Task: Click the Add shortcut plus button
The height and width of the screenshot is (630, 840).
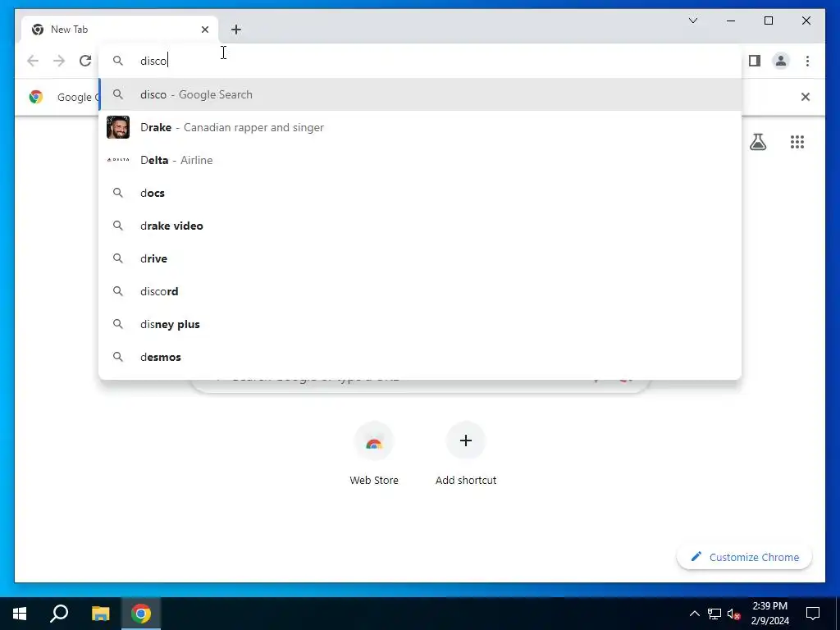Action: pyautogui.click(x=466, y=441)
